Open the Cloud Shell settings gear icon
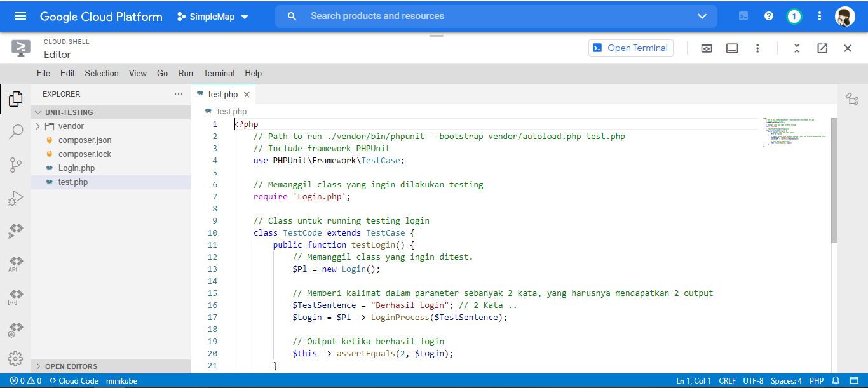The width and height of the screenshot is (868, 388). [15, 359]
